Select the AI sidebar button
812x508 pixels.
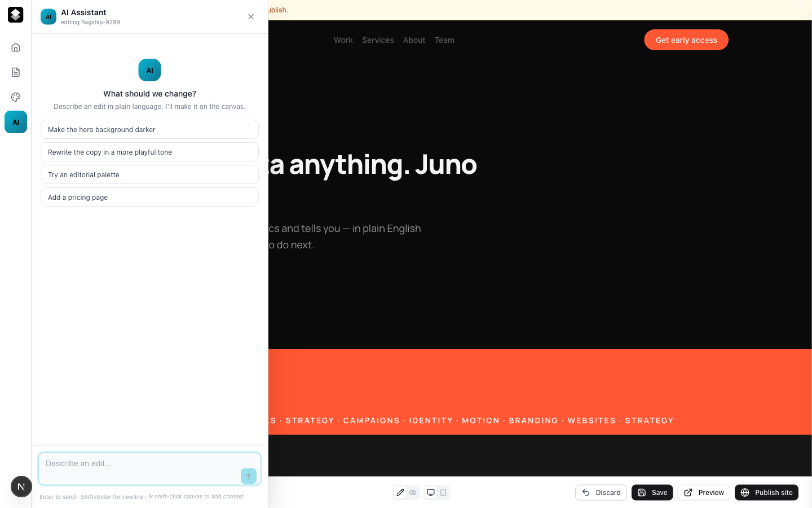click(x=16, y=122)
